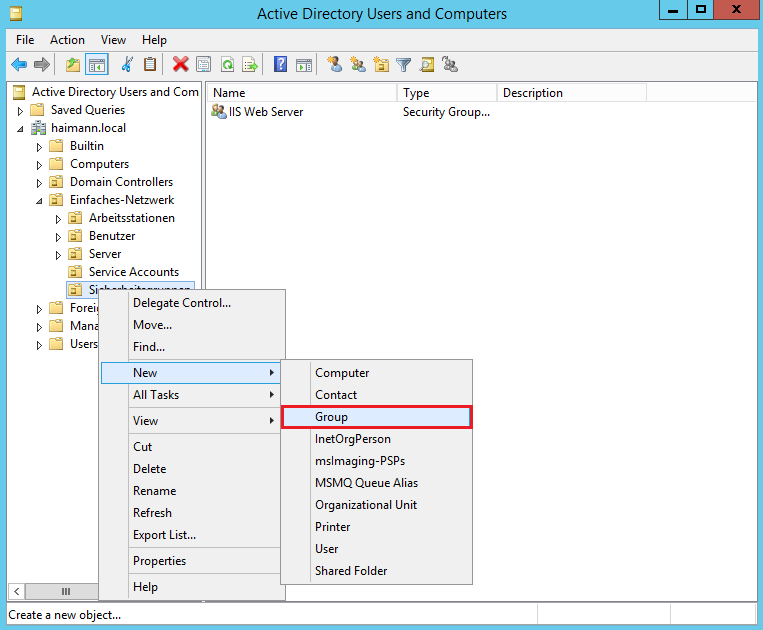Image resolution: width=763 pixels, height=630 pixels.
Task: Sort by the Name column header
Action: [302, 92]
